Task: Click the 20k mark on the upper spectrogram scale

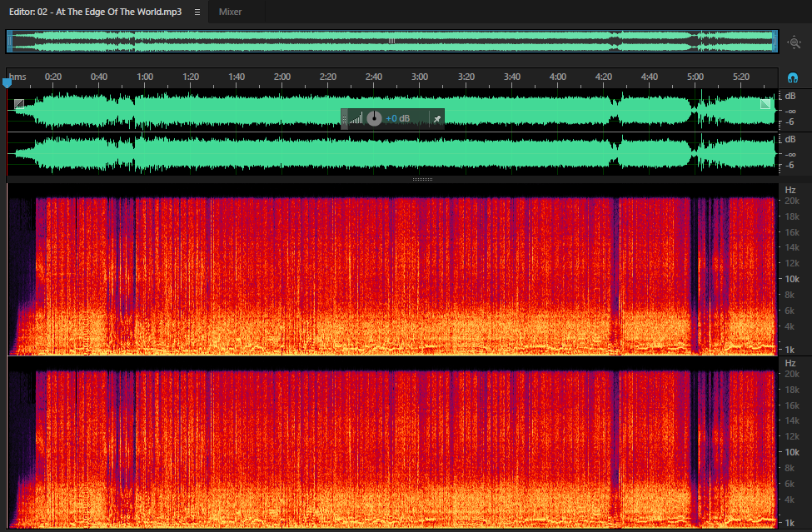Action: pos(792,201)
